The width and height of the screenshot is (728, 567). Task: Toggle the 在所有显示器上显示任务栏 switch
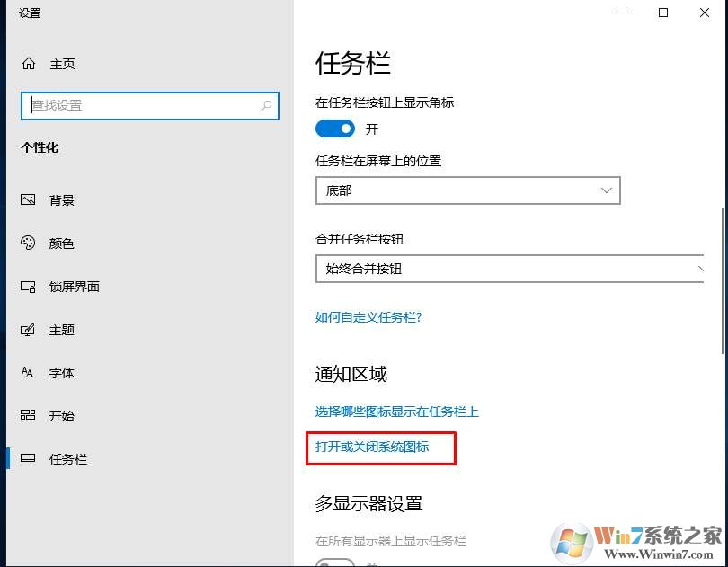tap(334, 563)
